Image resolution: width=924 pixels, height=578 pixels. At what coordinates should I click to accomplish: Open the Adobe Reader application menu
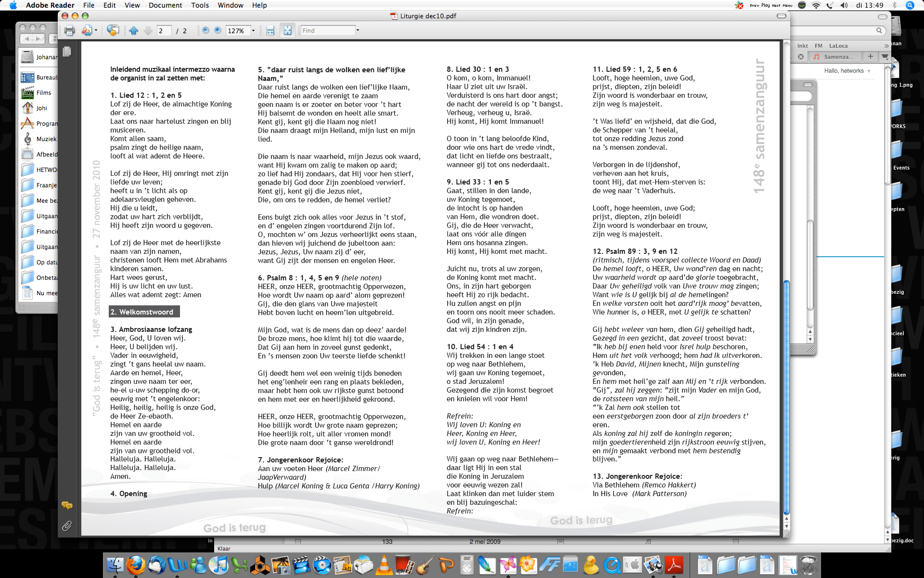click(x=50, y=5)
